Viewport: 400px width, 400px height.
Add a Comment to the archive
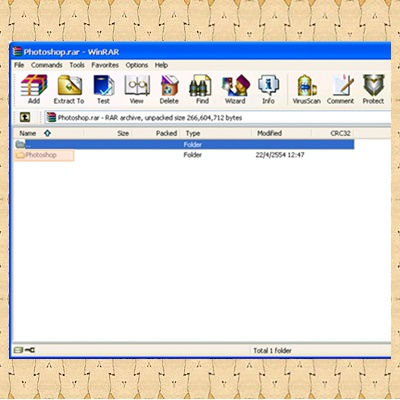340,89
